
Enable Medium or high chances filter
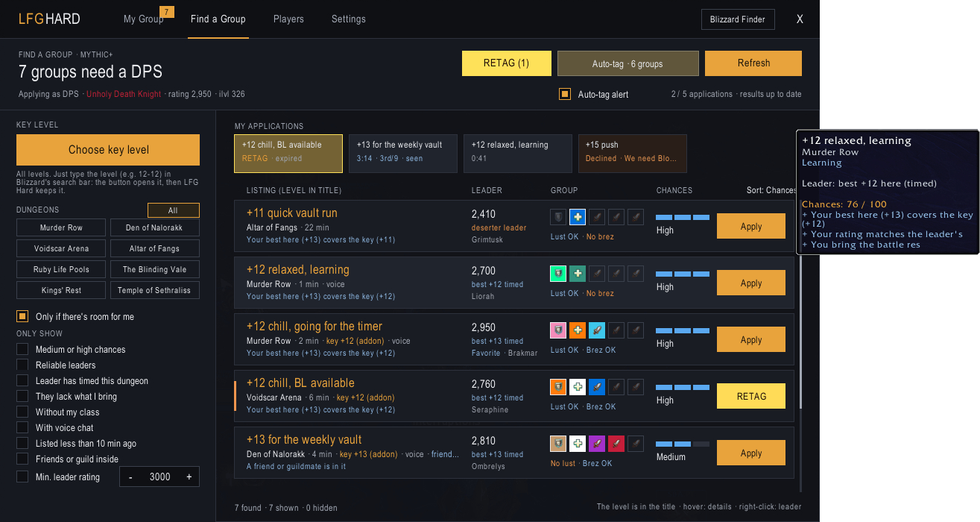pyautogui.click(x=22, y=349)
